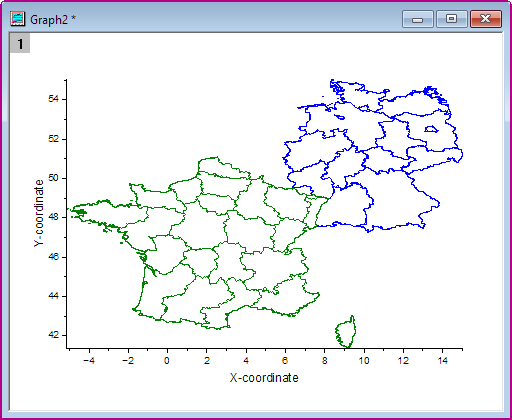Click Y-axis tick label 48
Image resolution: width=512 pixels, height=420 pixels.
click(x=54, y=217)
